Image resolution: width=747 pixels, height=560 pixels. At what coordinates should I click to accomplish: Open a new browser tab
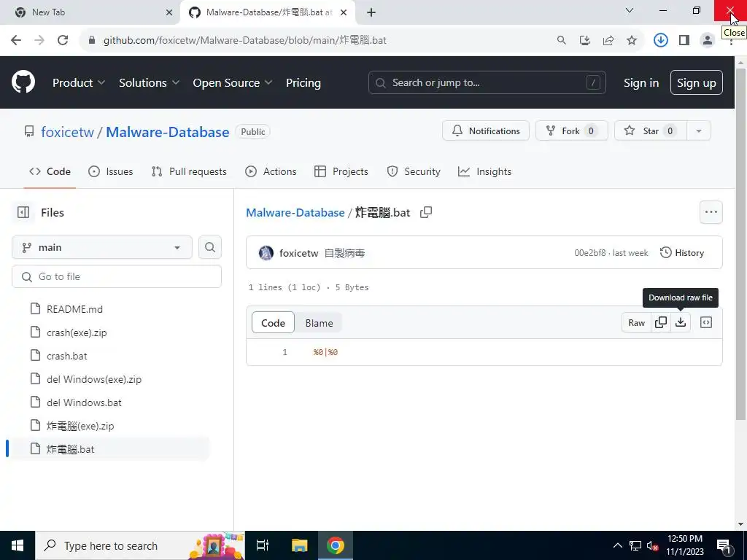pos(371,12)
